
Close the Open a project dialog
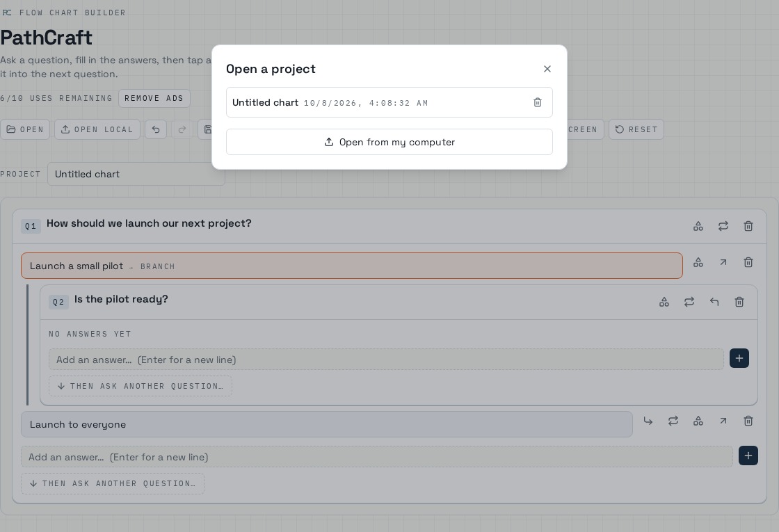pyautogui.click(x=547, y=69)
